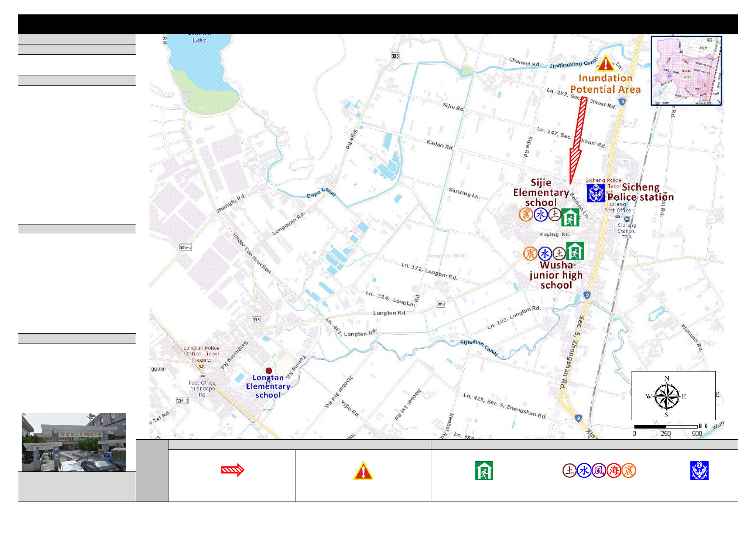Click the red dot marker at Longtan Elementary
The height and width of the screenshot is (535, 756).
[x=268, y=371]
